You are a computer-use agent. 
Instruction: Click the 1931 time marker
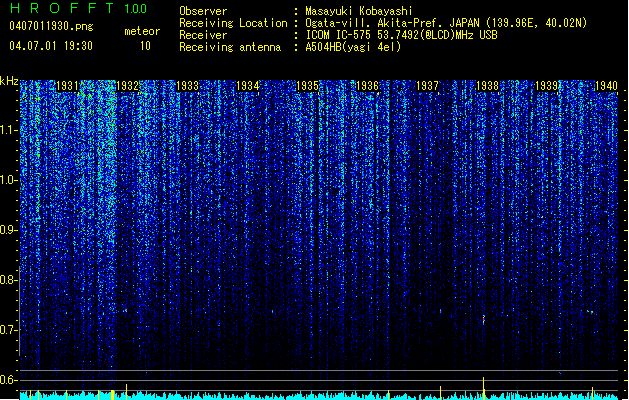pyautogui.click(x=67, y=86)
